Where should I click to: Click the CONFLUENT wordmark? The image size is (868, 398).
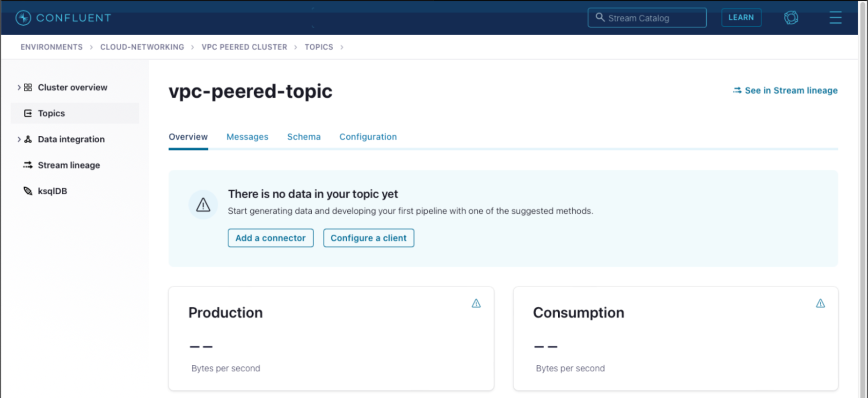coord(73,18)
